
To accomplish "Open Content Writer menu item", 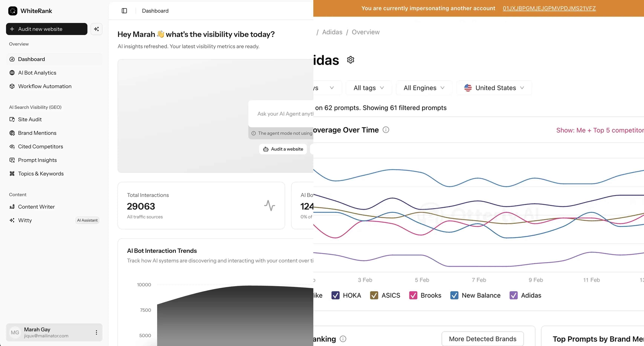I will point(54,207).
